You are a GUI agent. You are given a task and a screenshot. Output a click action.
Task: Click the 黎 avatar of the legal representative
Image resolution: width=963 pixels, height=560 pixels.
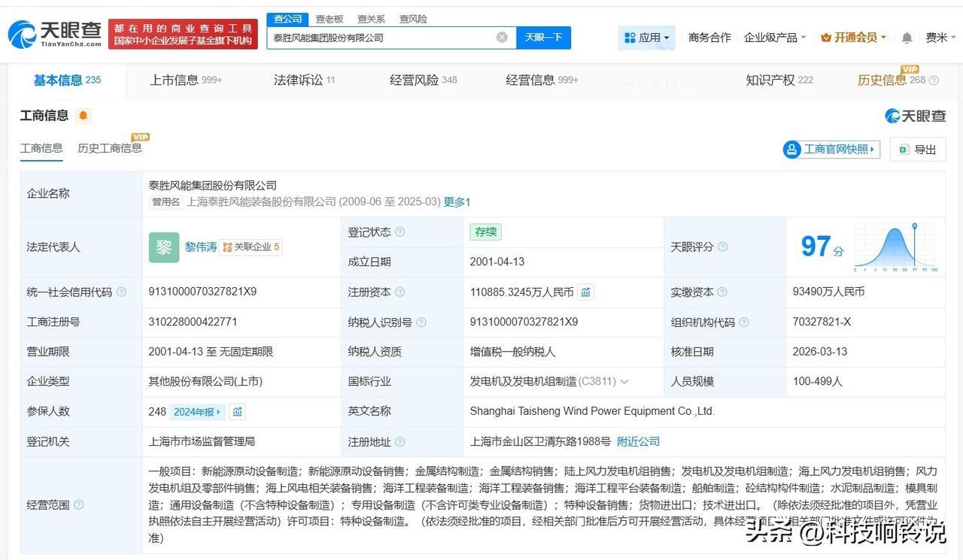point(164,247)
